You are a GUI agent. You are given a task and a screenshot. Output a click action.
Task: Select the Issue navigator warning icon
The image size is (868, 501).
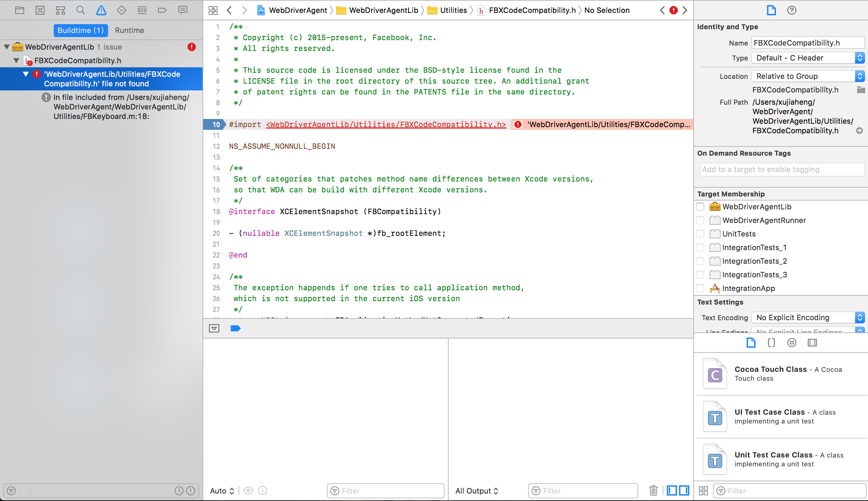pyautogui.click(x=101, y=10)
